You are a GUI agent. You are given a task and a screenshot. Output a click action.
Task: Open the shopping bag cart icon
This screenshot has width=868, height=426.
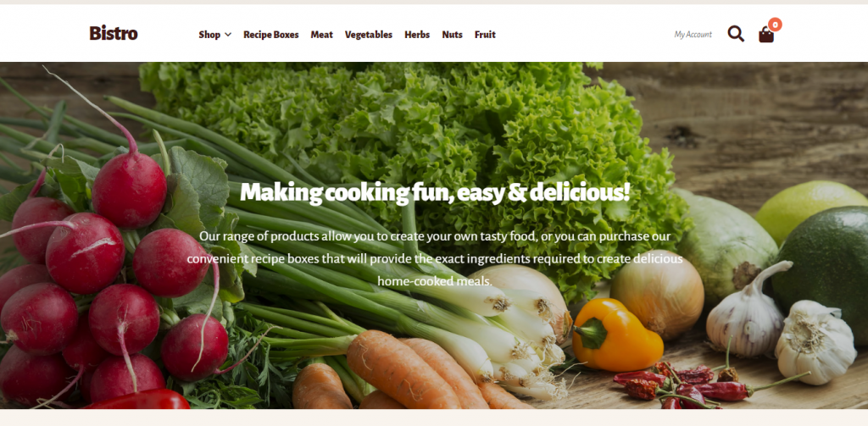coord(766,35)
